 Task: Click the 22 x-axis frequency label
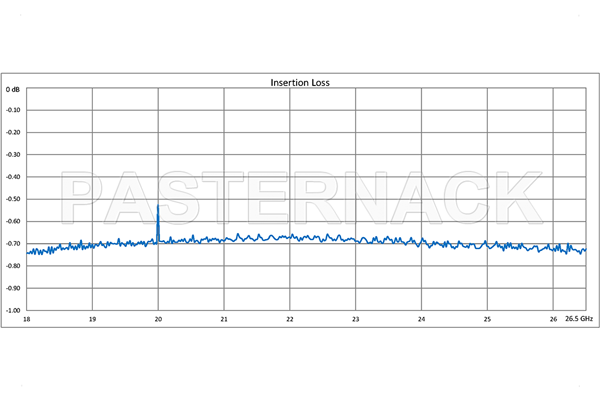tap(290, 319)
